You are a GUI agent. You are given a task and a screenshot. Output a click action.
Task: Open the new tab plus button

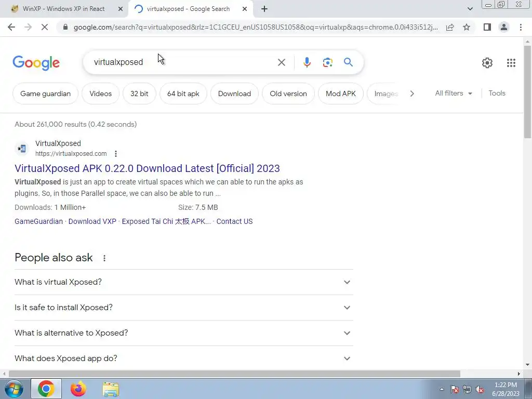click(264, 9)
